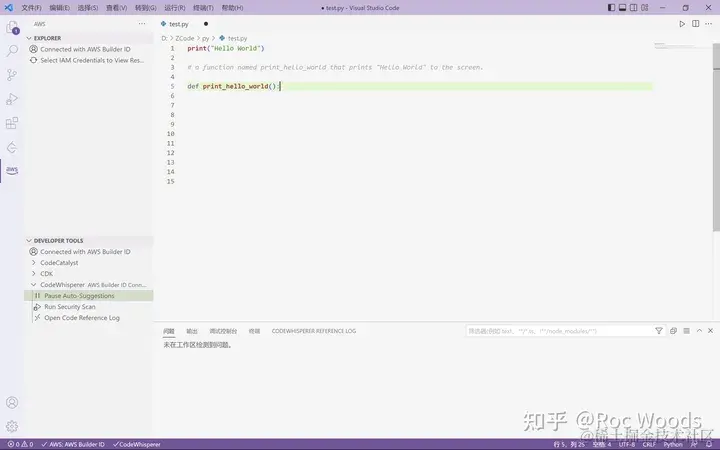Open the 转到(G) menu
This screenshot has height=450, width=720.
tap(146, 8)
